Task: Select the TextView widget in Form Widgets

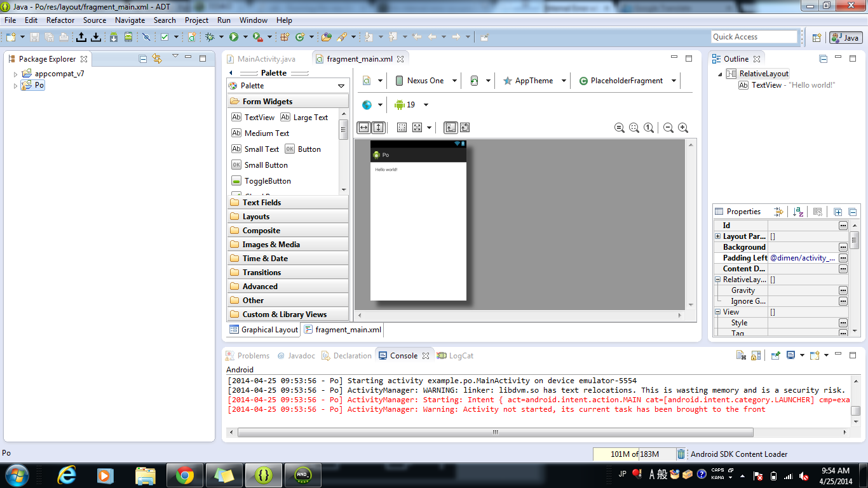Action: coord(253,117)
